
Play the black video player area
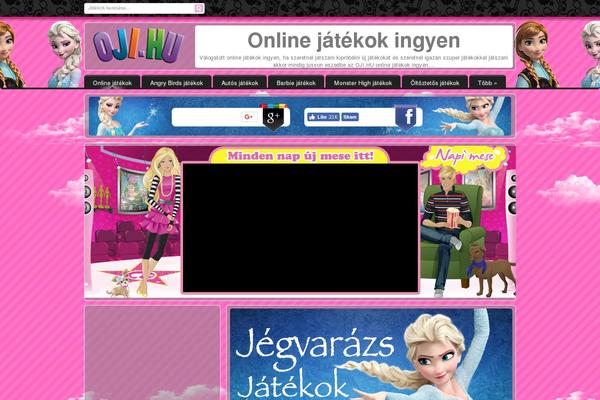[300, 228]
